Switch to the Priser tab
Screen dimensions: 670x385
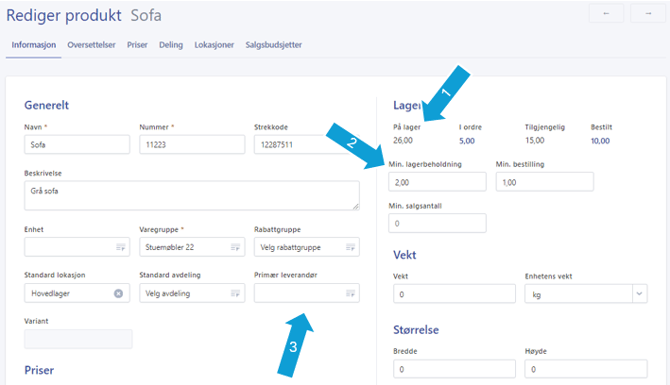tap(137, 45)
